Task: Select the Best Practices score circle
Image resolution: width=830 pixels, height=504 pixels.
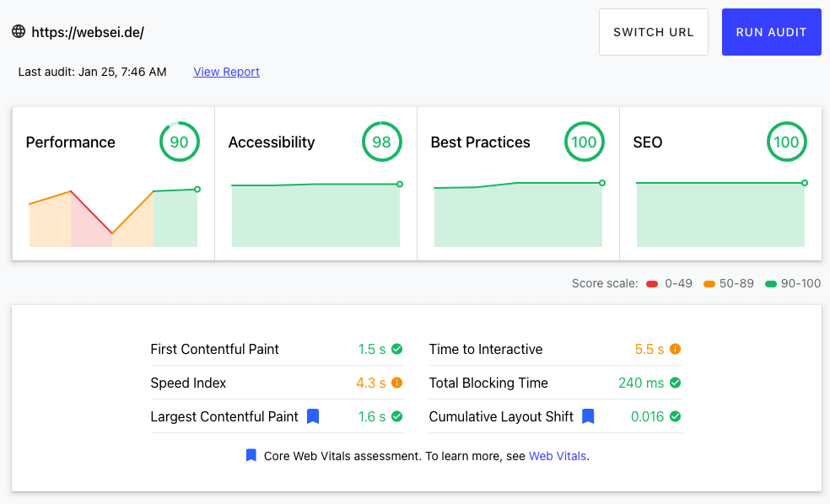Action: [585, 142]
